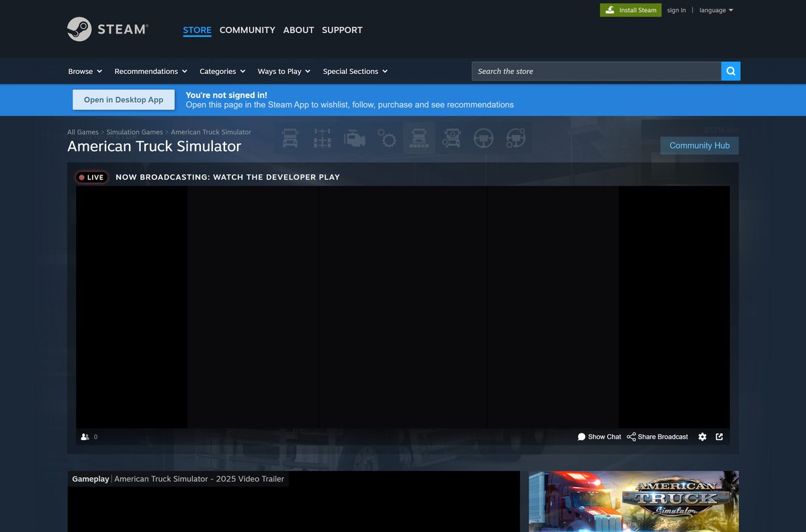Expand the Categories dropdown

point(222,71)
